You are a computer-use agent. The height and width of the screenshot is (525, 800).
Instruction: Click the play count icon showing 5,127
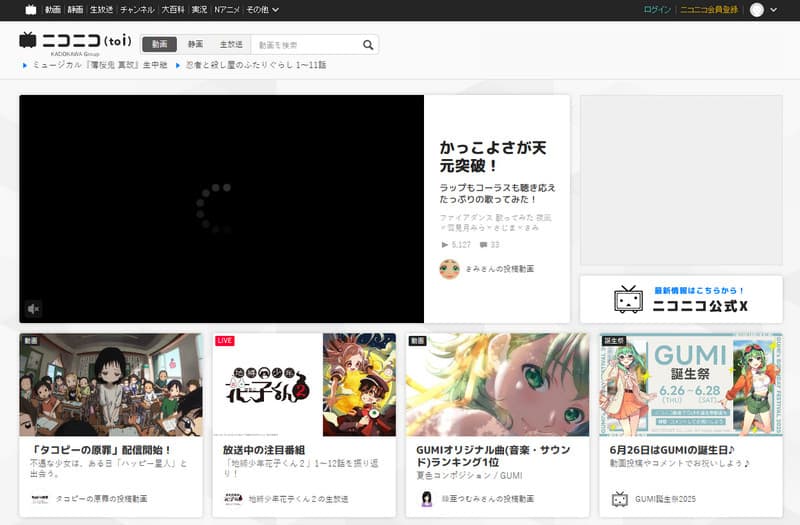pyautogui.click(x=444, y=245)
